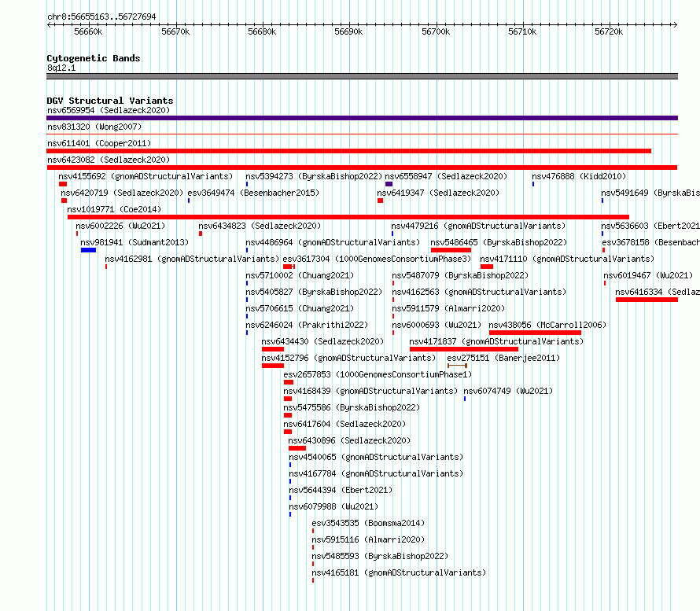Select esv2657853 (1000GenomesConsortiumPhase1) label
The width and height of the screenshot is (700, 611).
(x=378, y=374)
